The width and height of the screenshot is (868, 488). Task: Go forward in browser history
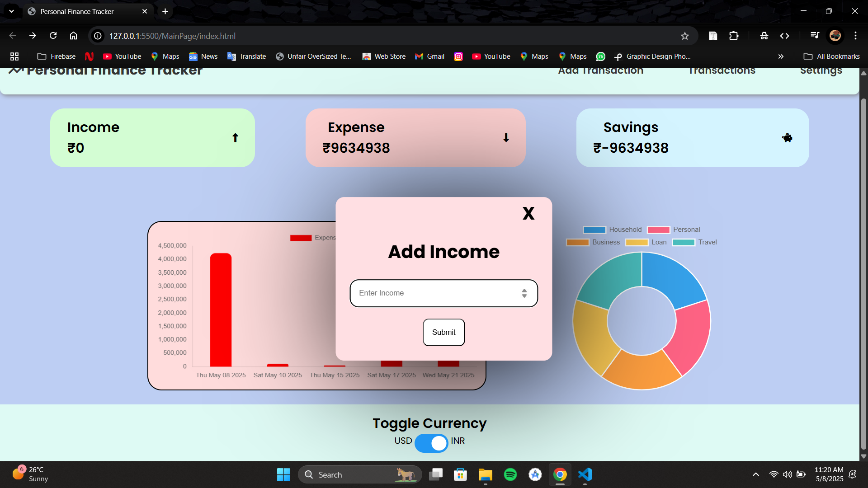33,36
